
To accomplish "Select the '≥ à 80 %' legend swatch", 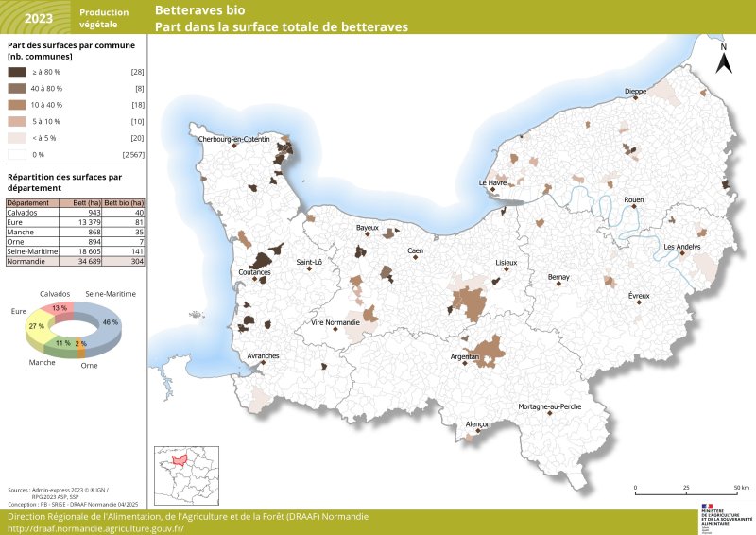I will click(x=17, y=72).
